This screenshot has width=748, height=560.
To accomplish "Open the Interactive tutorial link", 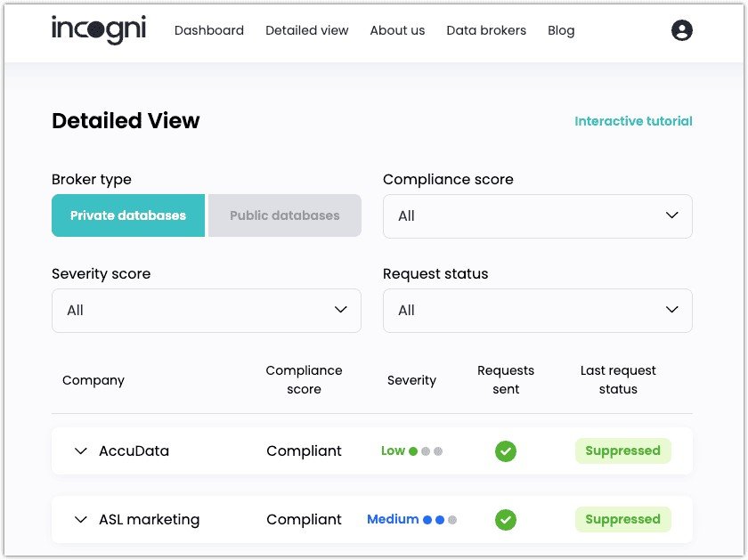I will 633,121.
